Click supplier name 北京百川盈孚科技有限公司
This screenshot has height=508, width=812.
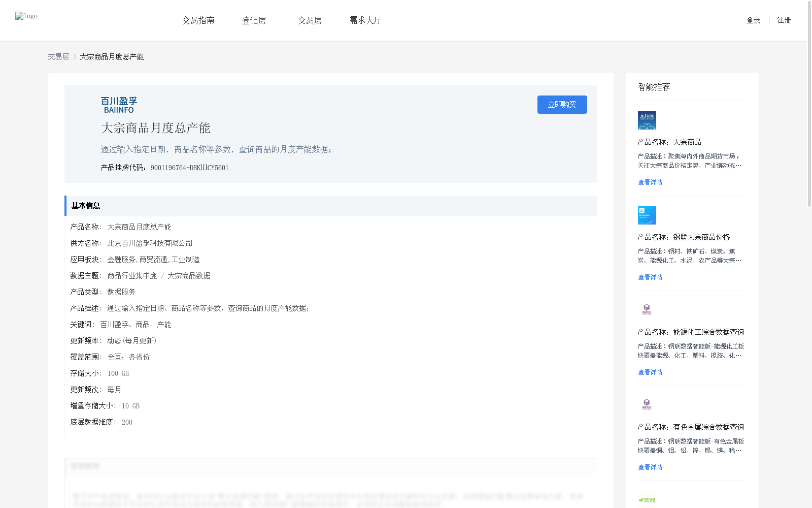point(150,243)
